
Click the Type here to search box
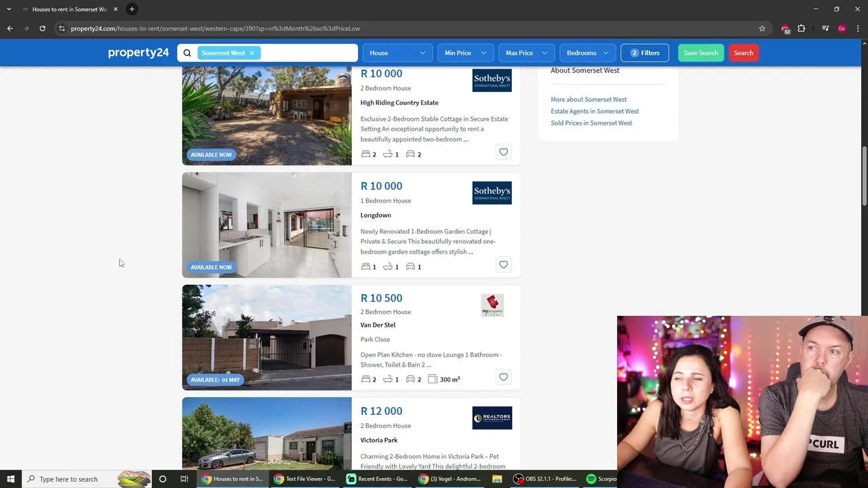point(87,479)
